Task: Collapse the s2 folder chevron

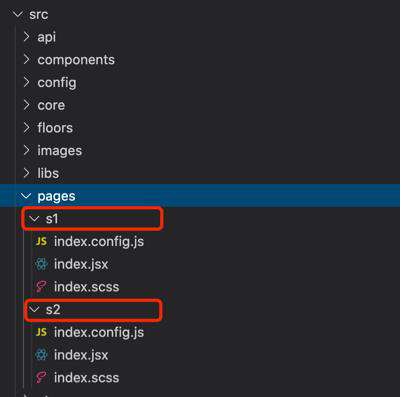Action: pyautogui.click(x=34, y=310)
